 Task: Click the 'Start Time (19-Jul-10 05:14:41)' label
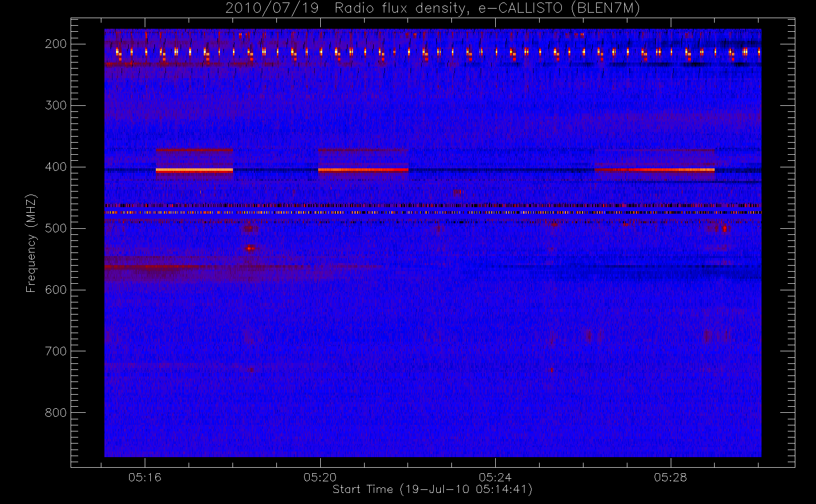tap(433, 489)
